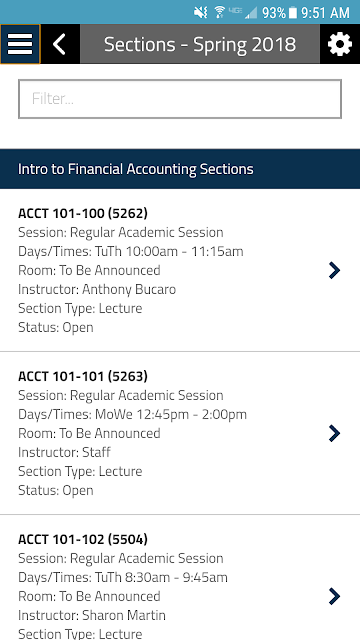The height and width of the screenshot is (640, 360).
Task: Tap the back arrow icon
Action: pos(60,44)
